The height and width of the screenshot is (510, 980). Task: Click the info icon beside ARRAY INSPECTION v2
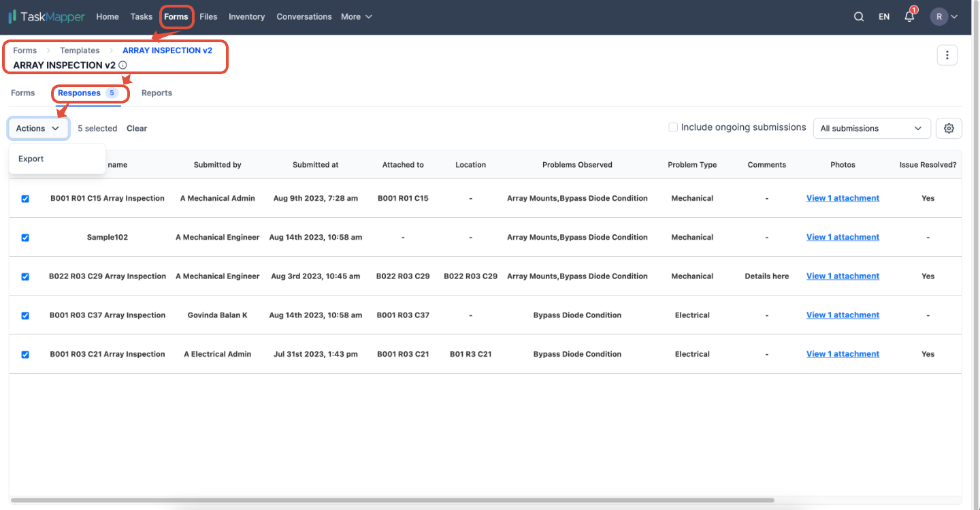tap(122, 65)
